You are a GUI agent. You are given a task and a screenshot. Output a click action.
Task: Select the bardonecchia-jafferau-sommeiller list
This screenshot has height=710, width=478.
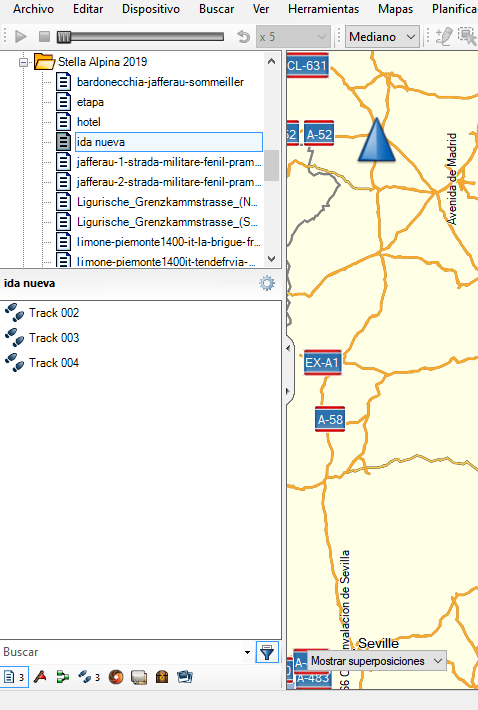pos(160,82)
